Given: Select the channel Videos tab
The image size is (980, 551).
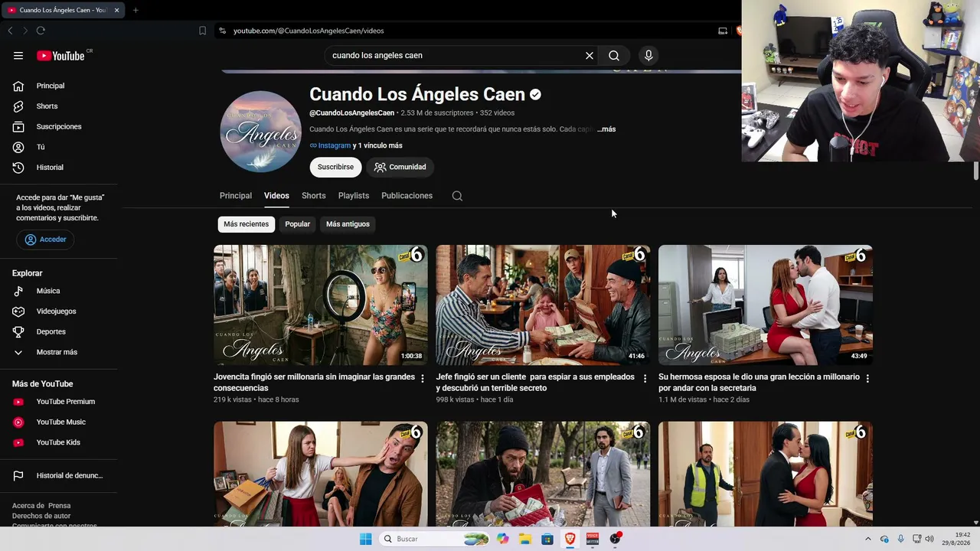Looking at the screenshot, I should coord(276,196).
